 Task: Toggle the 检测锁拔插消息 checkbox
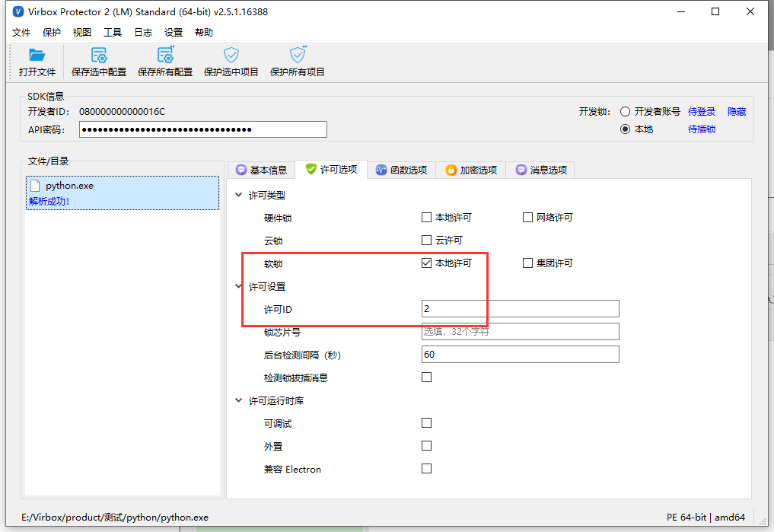point(426,377)
